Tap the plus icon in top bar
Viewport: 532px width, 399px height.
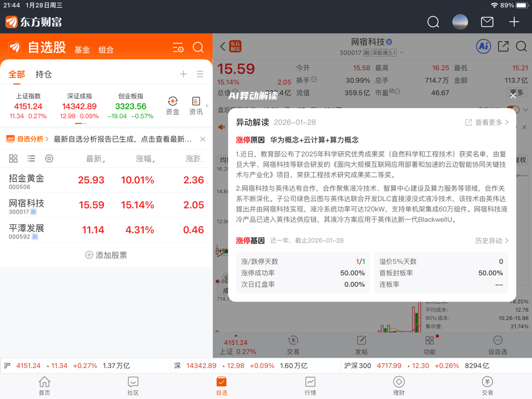(514, 22)
